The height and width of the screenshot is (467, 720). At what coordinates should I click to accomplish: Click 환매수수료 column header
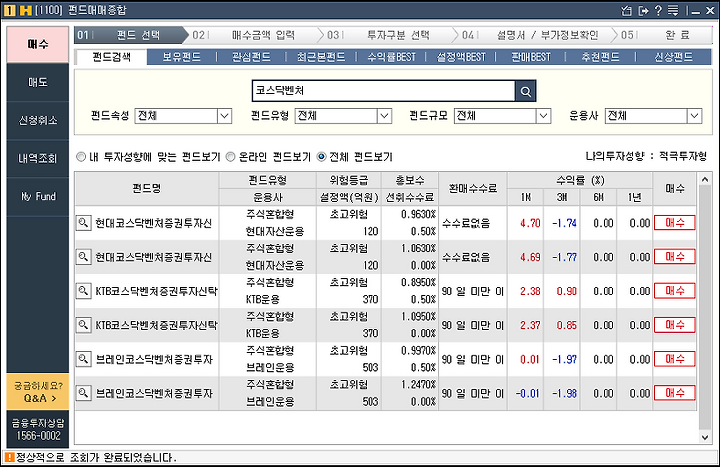473,189
